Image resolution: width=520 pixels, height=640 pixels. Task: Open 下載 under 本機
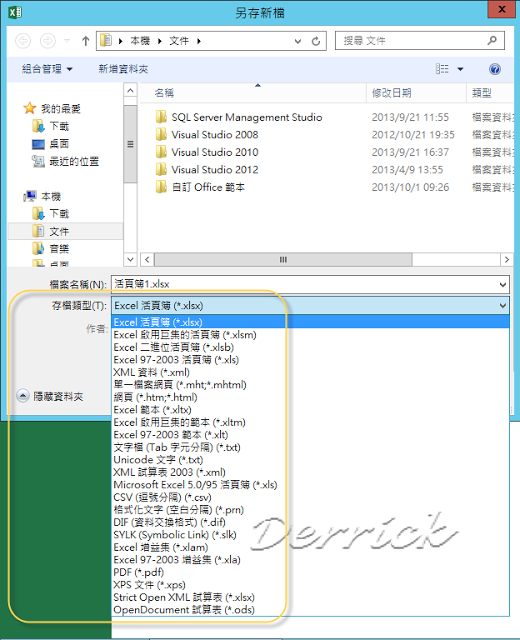coord(59,213)
